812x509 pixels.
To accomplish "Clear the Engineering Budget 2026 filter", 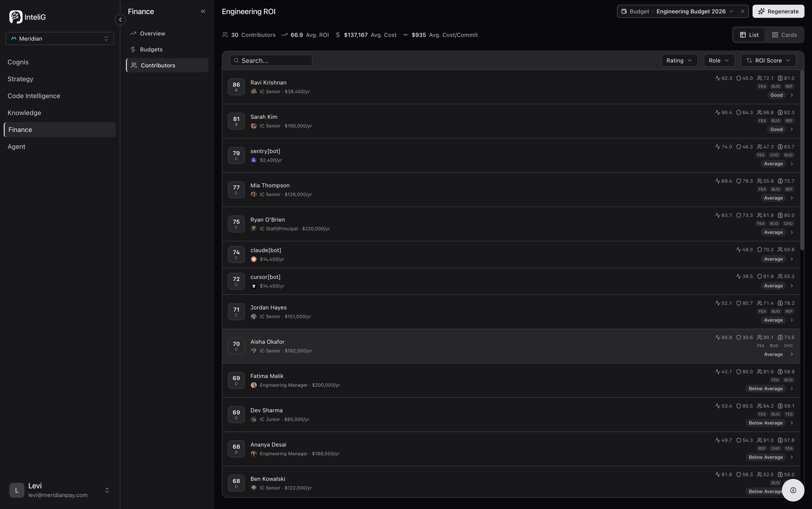I will [x=743, y=12].
